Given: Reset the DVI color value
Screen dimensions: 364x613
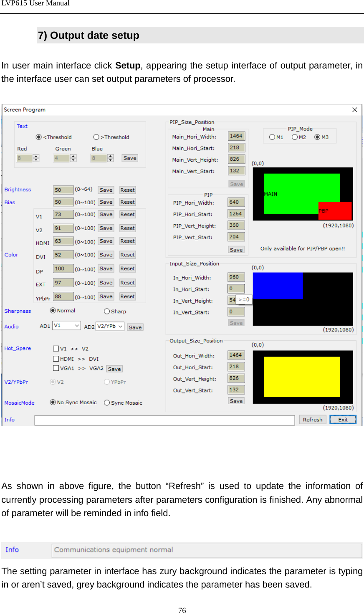Looking at the screenshot, I should coord(127,255).
